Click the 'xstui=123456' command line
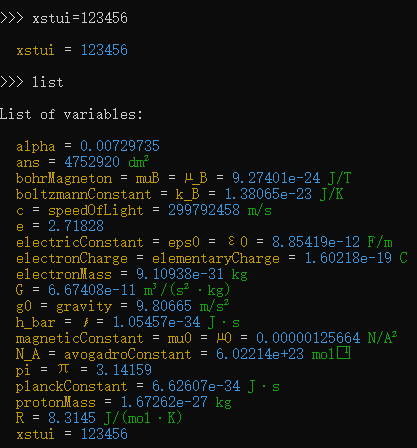Viewport: 417px width, 448px height. coord(80,18)
